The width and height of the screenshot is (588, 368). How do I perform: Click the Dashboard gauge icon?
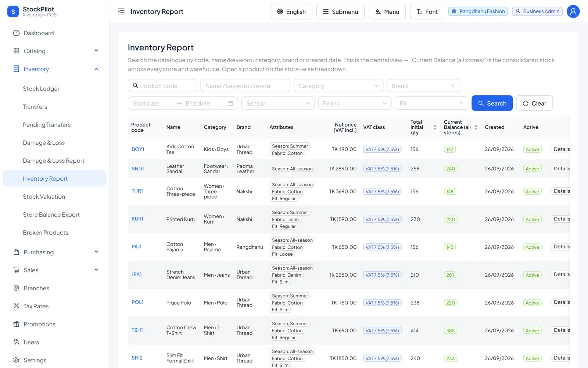click(16, 33)
